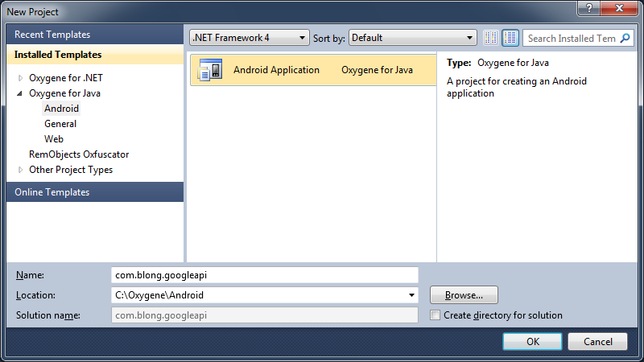This screenshot has height=362, width=644.
Task: Click the search magnifier icon
Action: (x=625, y=38)
